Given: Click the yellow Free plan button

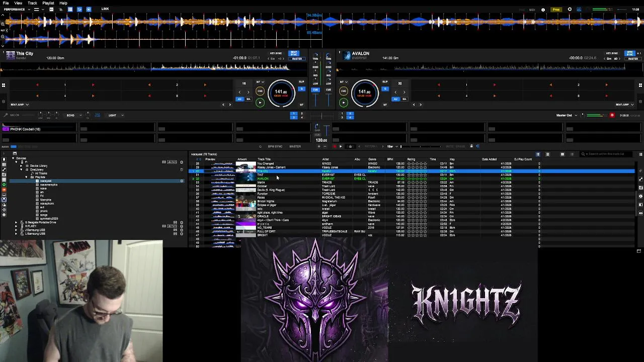Looking at the screenshot, I should (x=556, y=10).
